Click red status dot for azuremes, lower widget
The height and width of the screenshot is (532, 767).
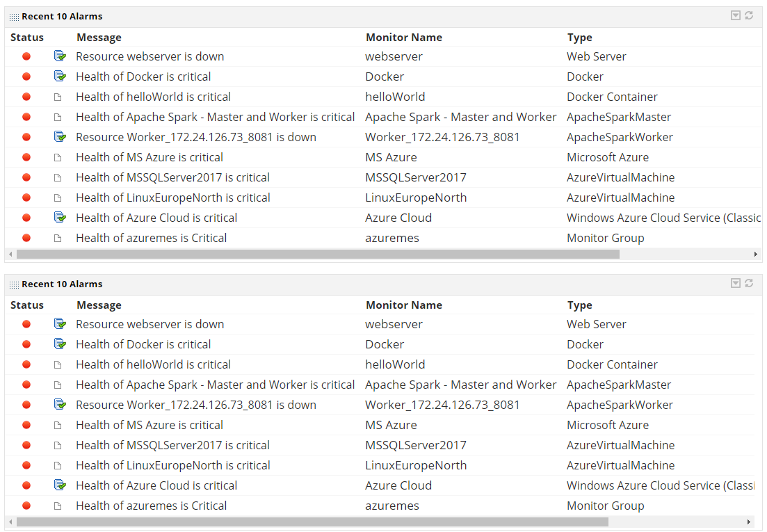click(x=26, y=506)
